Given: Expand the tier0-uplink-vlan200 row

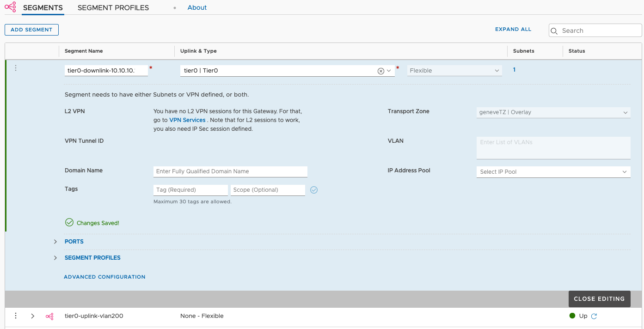Looking at the screenshot, I should [32, 316].
